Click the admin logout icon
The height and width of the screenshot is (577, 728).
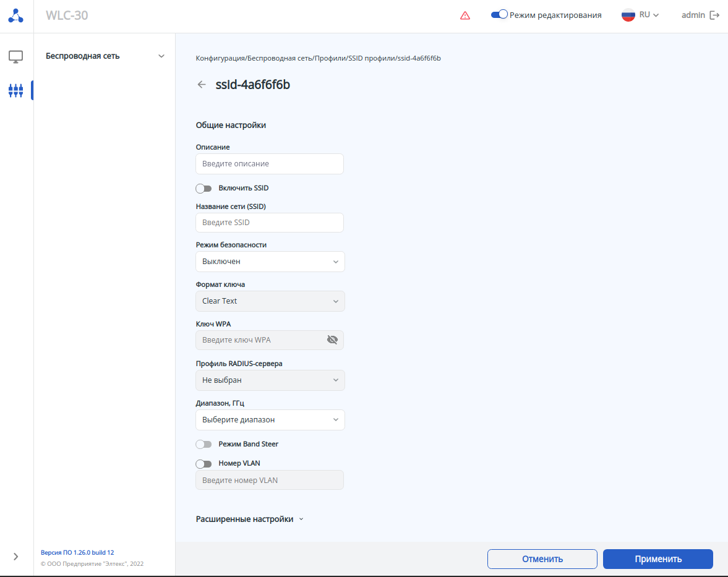click(715, 15)
